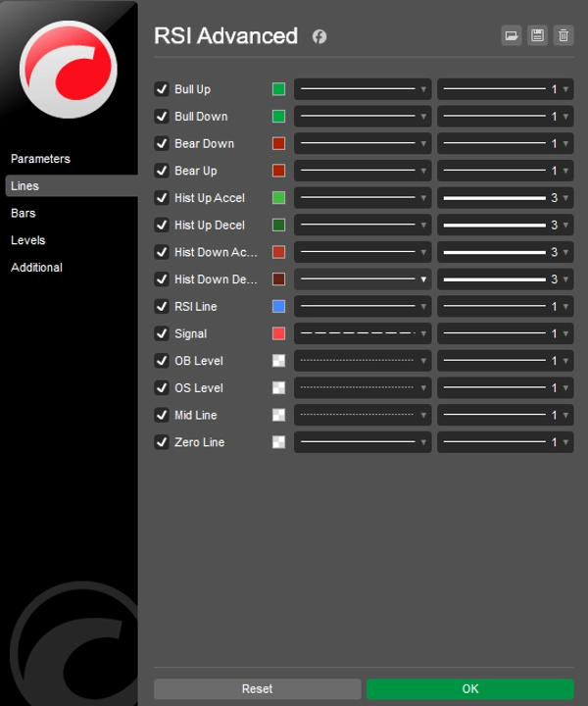The image size is (588, 706).
Task: Open OB Level line style dropdown
Action: [x=363, y=361]
